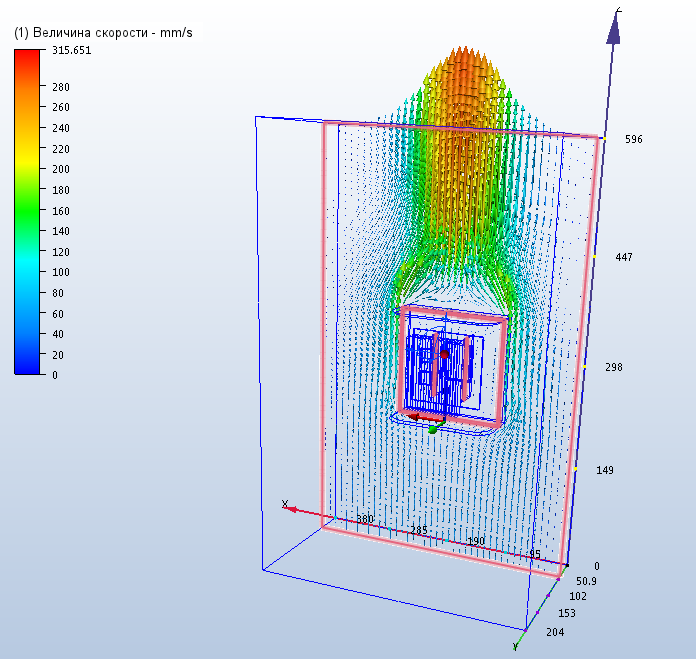Image resolution: width=696 pixels, height=659 pixels.
Task: Select the 180 legend value
Action: click(x=61, y=190)
